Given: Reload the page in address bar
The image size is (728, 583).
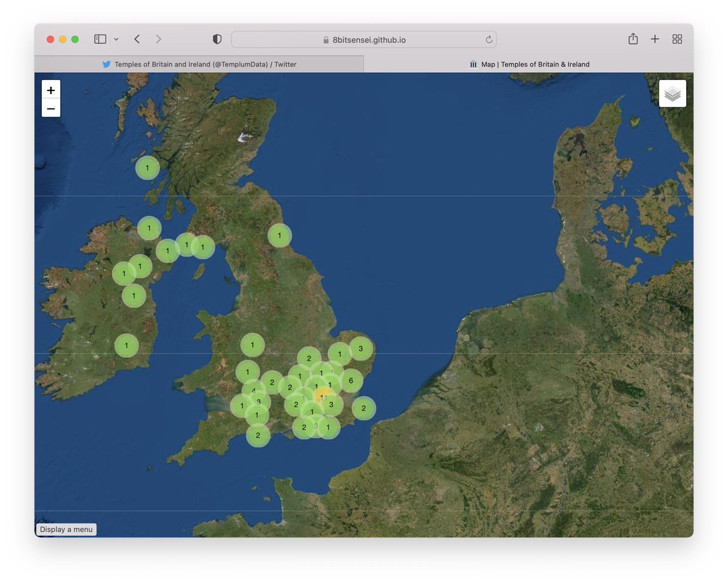Looking at the screenshot, I should (489, 39).
